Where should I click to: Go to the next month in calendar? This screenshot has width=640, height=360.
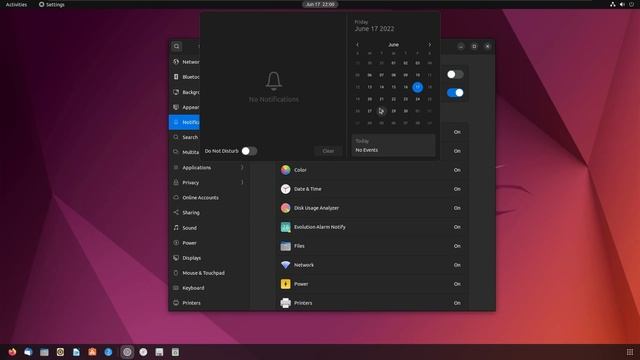[429, 44]
